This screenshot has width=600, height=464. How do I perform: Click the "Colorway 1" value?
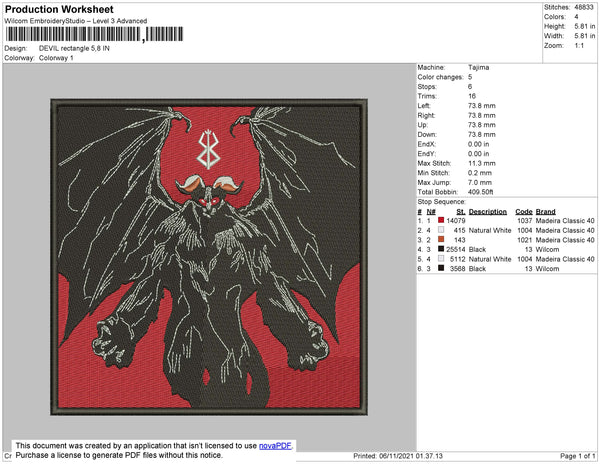point(56,58)
